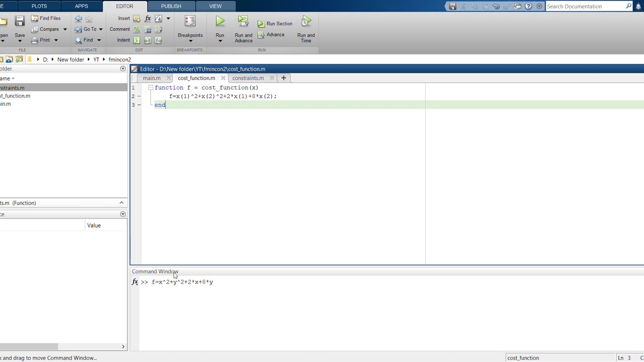Click the browse for folder icon
644x362 pixels.
tap(19, 59)
